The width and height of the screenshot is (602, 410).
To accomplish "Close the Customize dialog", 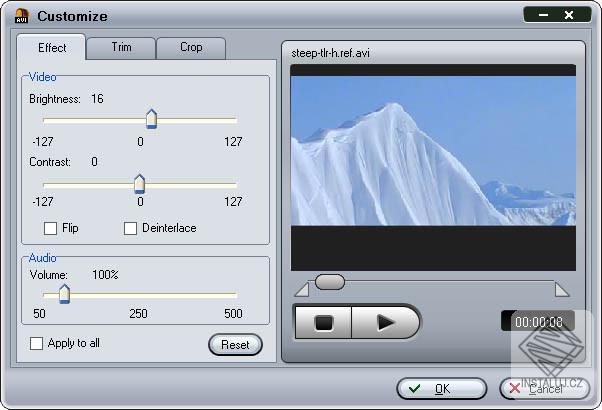I will (x=569, y=15).
